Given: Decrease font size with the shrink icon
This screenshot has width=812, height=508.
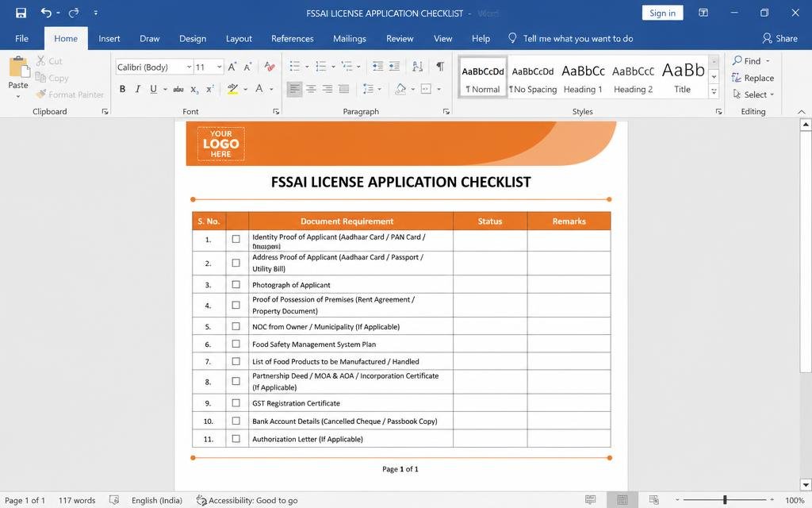Looking at the screenshot, I should tap(247, 67).
